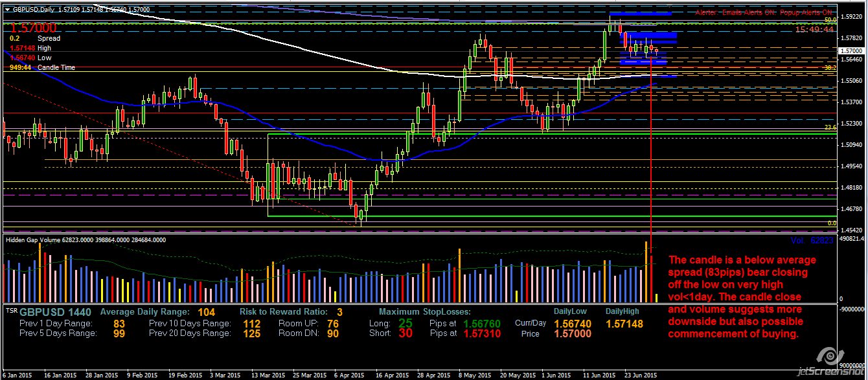Click the blue Vol: 62823 readout
Screen dimensions: 868x380
tap(812, 240)
